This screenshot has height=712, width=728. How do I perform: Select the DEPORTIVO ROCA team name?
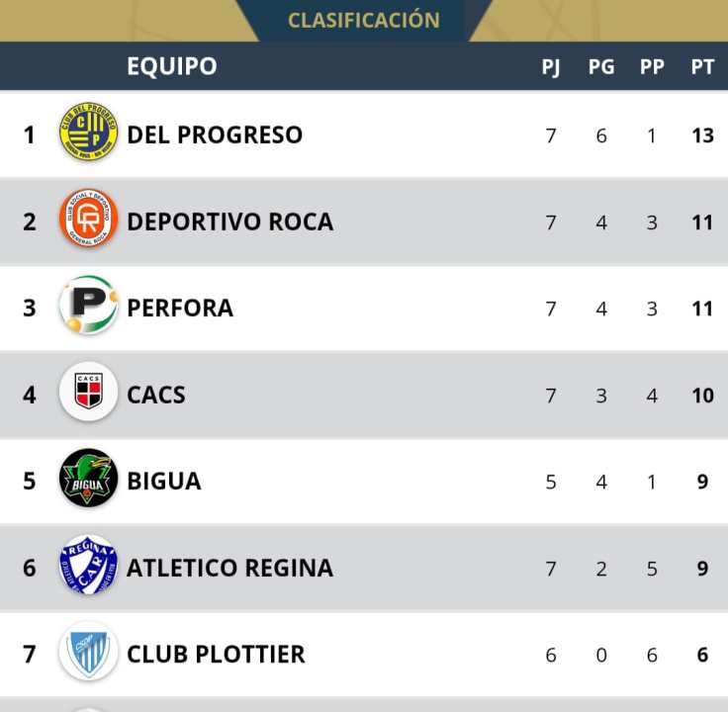point(229,222)
